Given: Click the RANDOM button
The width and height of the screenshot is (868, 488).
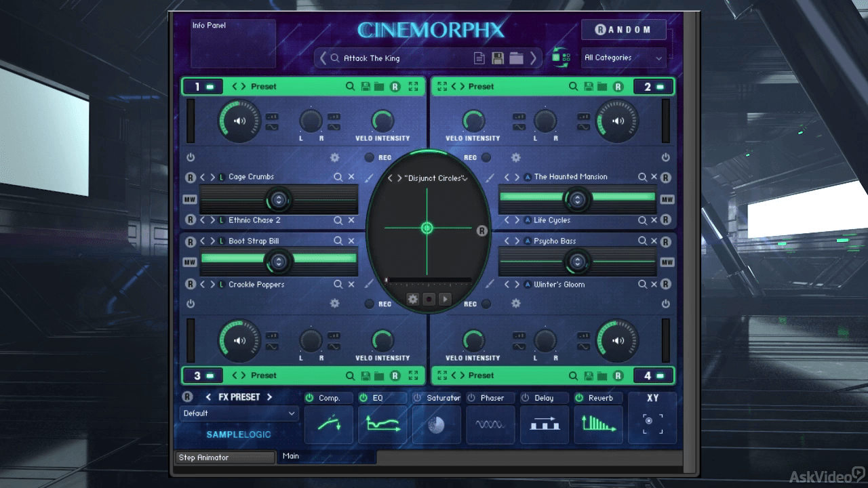Looking at the screenshot, I should (623, 30).
